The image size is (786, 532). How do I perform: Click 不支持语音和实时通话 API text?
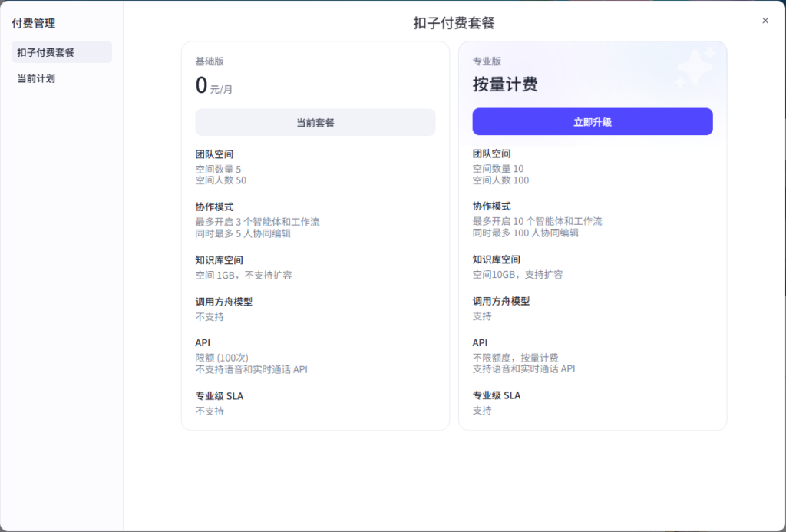click(x=251, y=369)
